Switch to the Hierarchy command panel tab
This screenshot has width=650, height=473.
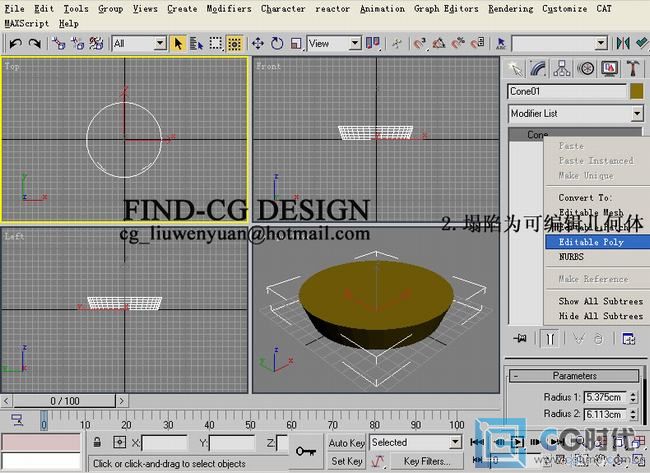(562, 68)
